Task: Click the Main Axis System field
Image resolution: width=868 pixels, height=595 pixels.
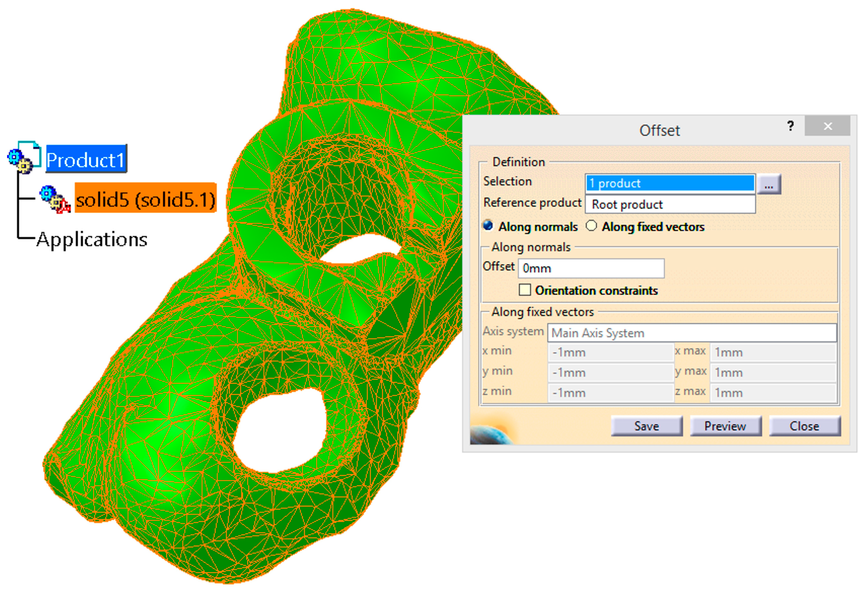Action: (x=692, y=333)
